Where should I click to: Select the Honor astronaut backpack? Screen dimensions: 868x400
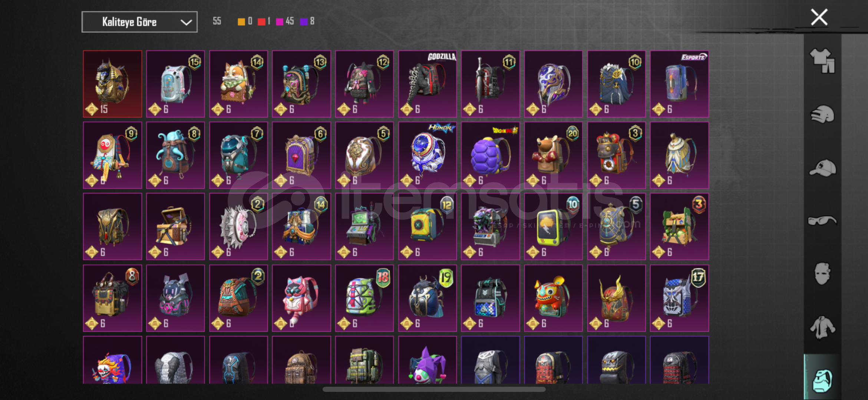coord(428,155)
